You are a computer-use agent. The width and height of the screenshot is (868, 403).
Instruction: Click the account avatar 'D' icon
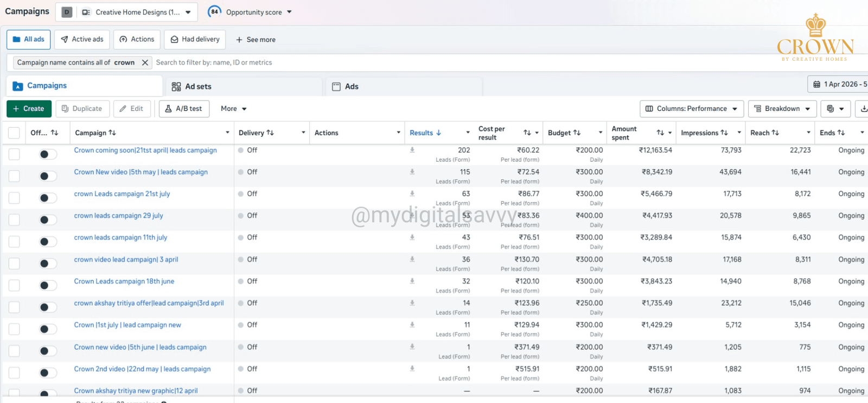click(67, 12)
